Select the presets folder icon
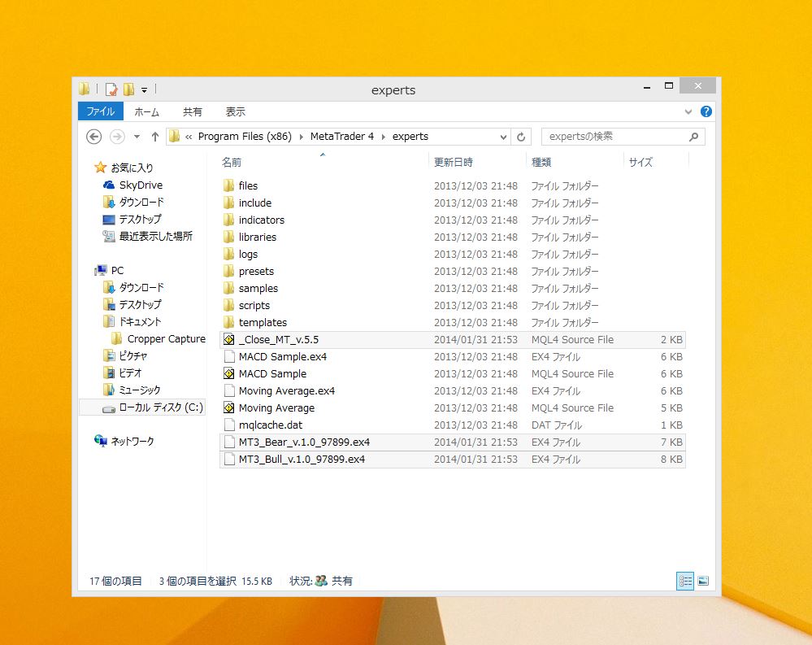812x645 pixels. 229,271
